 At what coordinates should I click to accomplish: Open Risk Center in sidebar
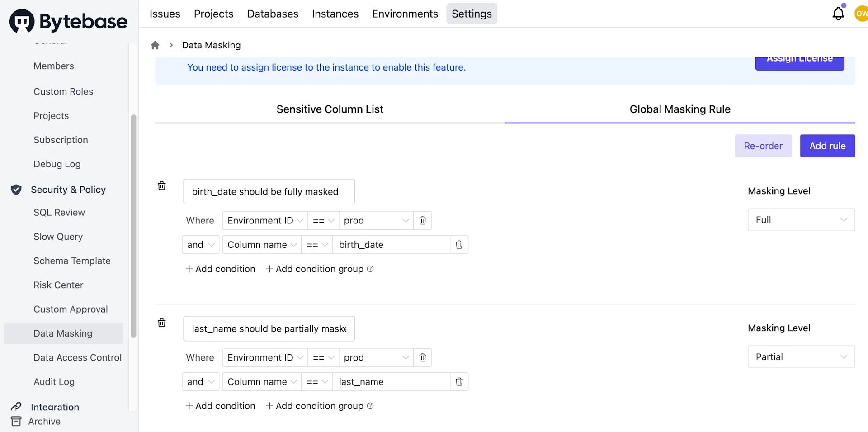click(58, 285)
